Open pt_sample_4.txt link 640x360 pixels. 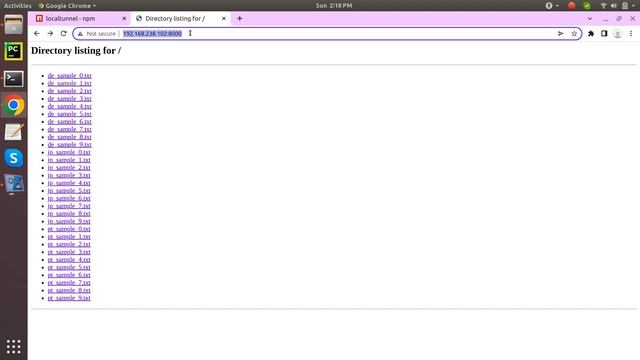[x=69, y=260]
